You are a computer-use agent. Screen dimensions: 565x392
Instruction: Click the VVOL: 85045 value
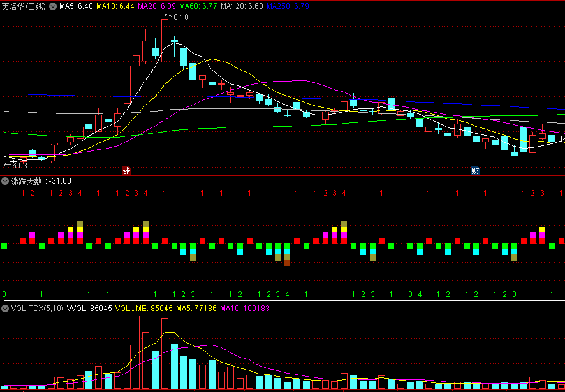[x=90, y=309]
